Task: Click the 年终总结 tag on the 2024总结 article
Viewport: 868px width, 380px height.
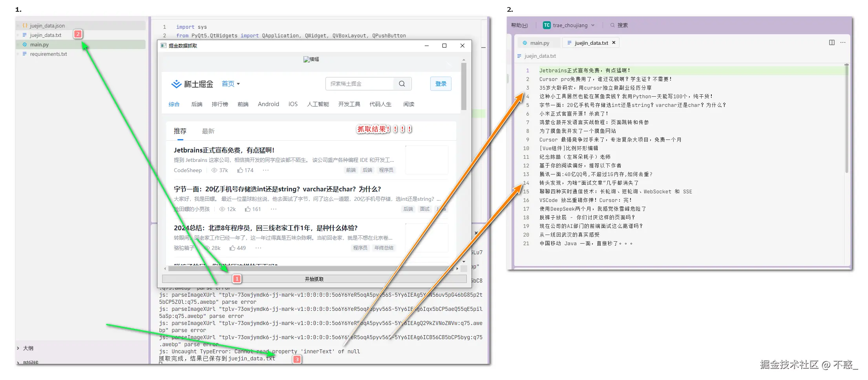Action: click(384, 248)
